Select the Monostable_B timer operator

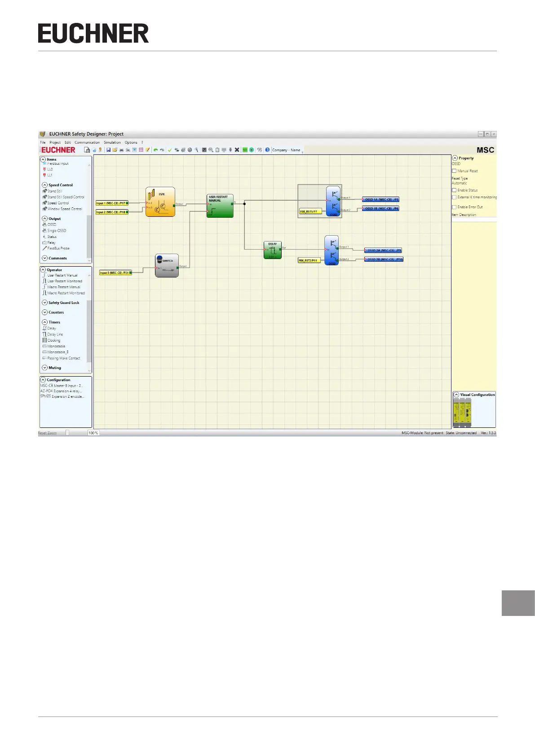[x=55, y=352]
